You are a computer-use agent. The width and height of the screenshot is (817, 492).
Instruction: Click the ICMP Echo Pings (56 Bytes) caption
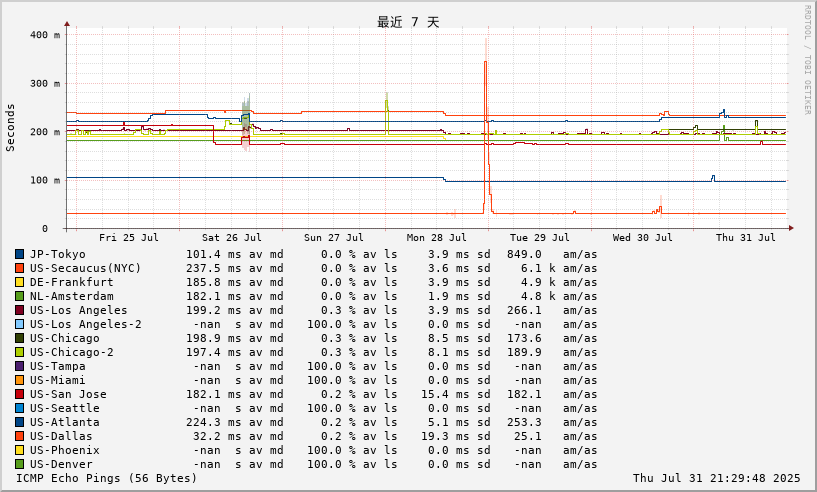pos(106,478)
